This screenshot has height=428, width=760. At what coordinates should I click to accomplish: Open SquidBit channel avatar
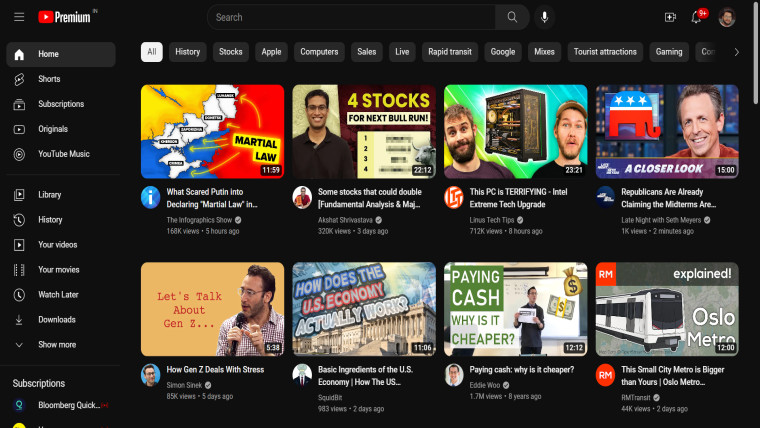coord(302,375)
